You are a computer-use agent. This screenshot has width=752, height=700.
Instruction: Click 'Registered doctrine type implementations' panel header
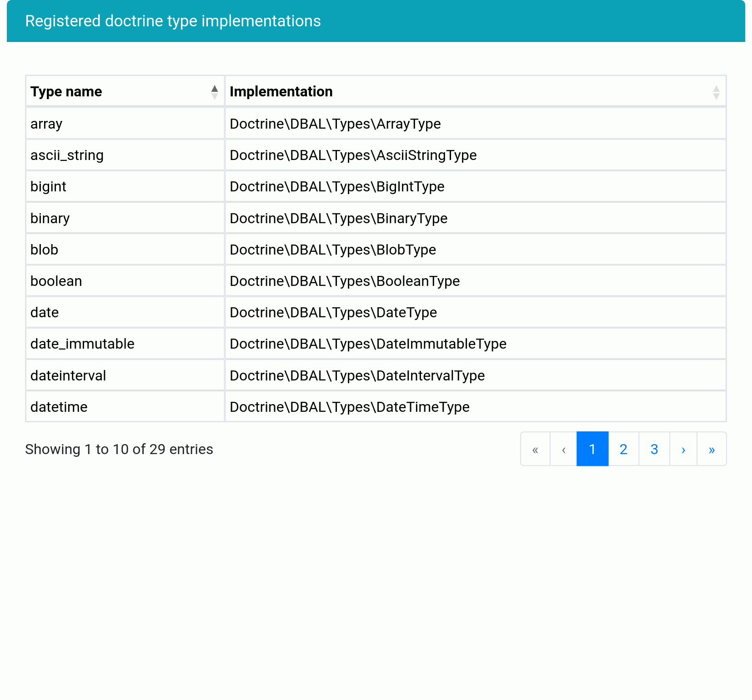tap(376, 21)
